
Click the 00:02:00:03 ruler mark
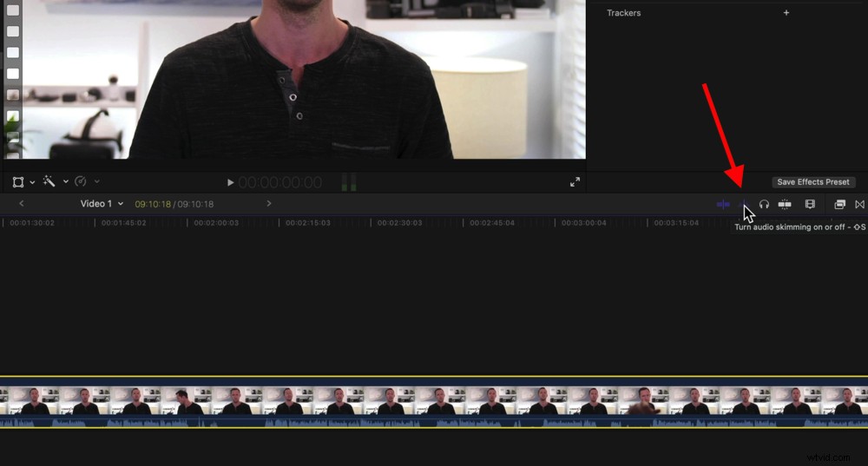216,222
